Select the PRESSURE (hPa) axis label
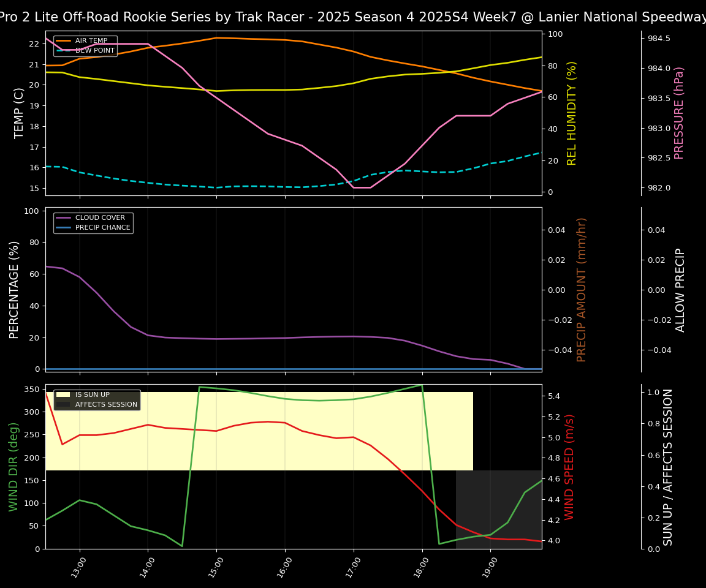The image size is (706, 588). coord(679,113)
